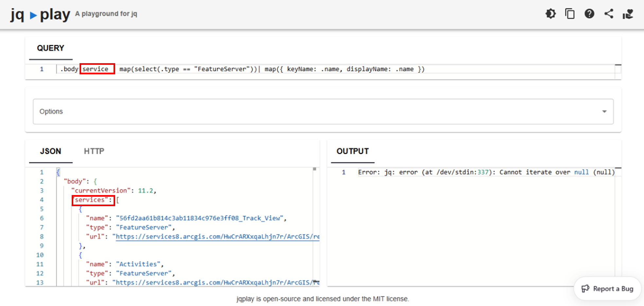Click the rightmost header icon
The height and width of the screenshot is (306, 644).
click(x=628, y=14)
